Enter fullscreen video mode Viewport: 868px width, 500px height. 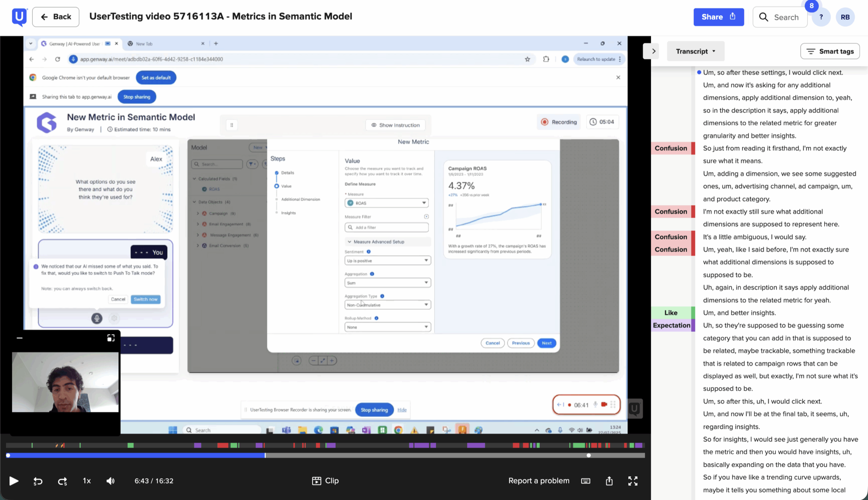(633, 481)
